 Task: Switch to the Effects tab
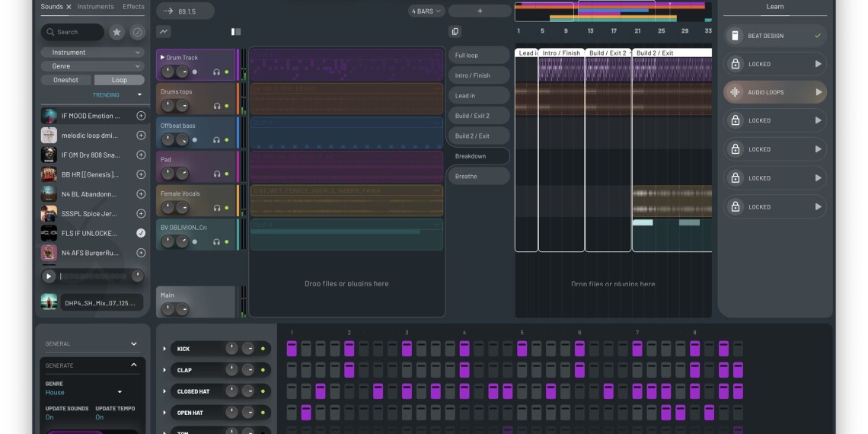(133, 7)
